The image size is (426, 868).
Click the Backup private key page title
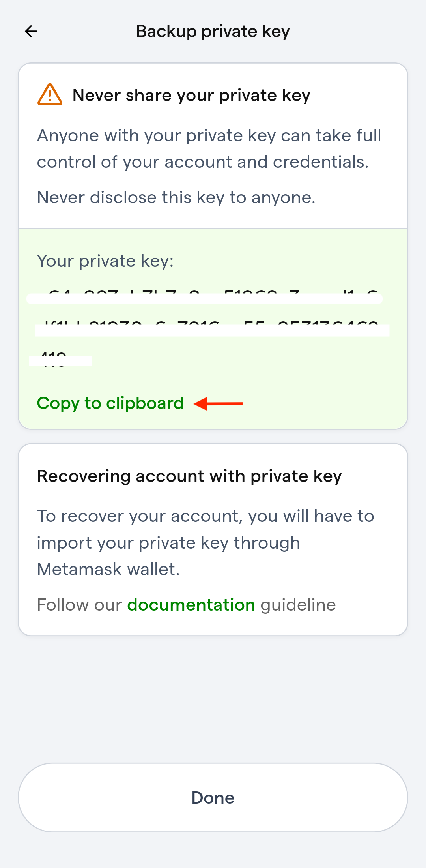(213, 32)
